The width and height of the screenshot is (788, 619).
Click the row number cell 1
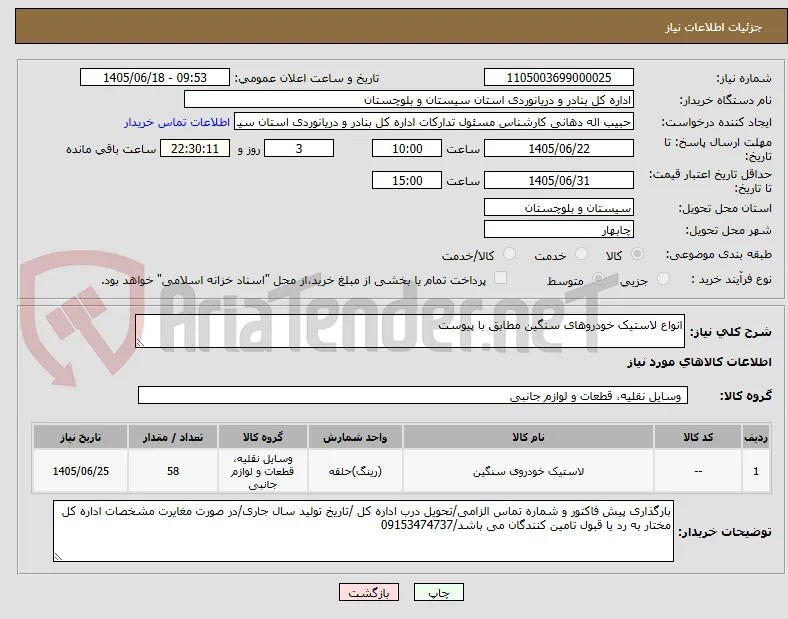click(756, 471)
